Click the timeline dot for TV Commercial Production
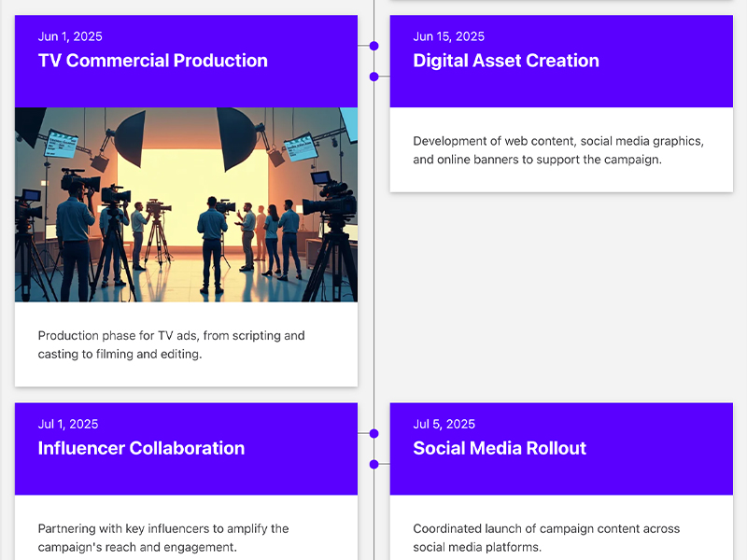 point(374,46)
